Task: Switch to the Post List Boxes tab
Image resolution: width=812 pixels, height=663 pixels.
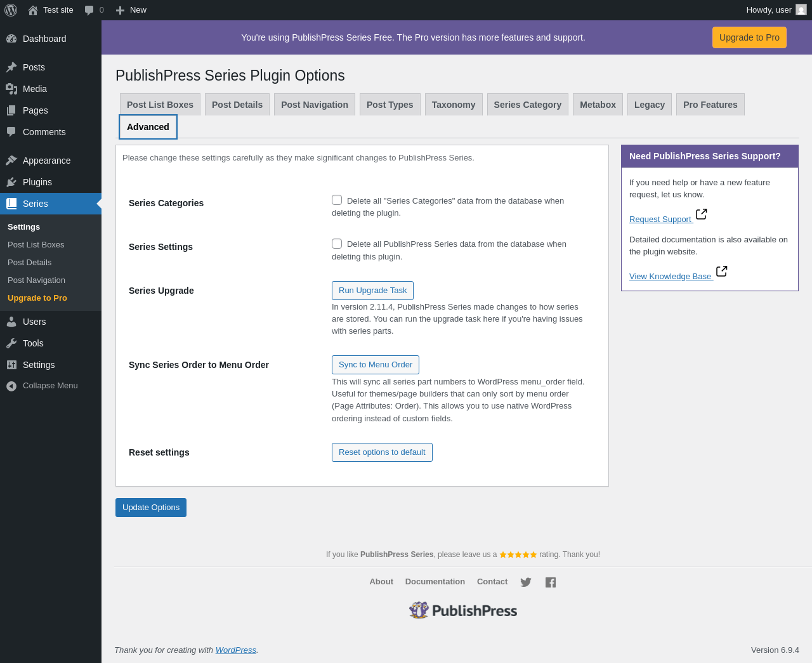Action: pyautogui.click(x=160, y=105)
